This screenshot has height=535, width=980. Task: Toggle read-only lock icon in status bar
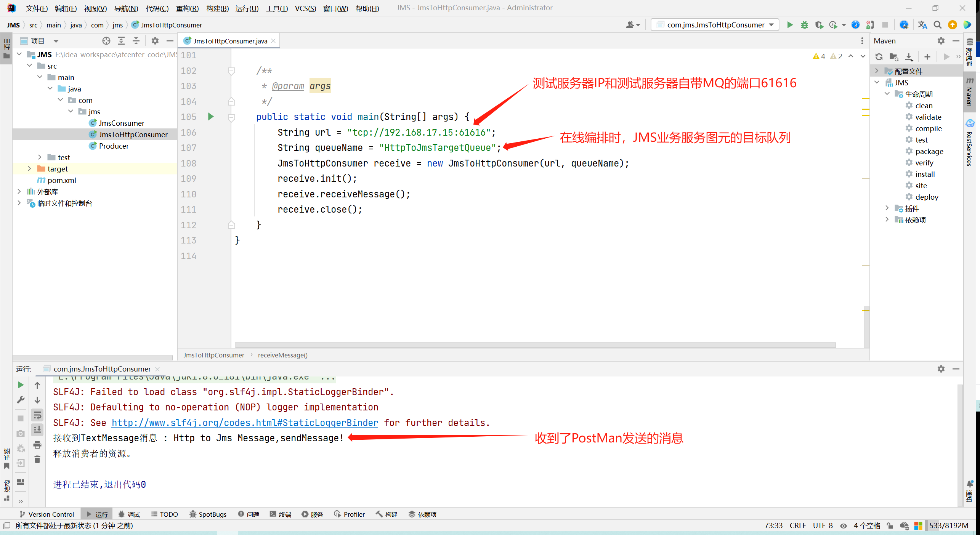click(890, 526)
